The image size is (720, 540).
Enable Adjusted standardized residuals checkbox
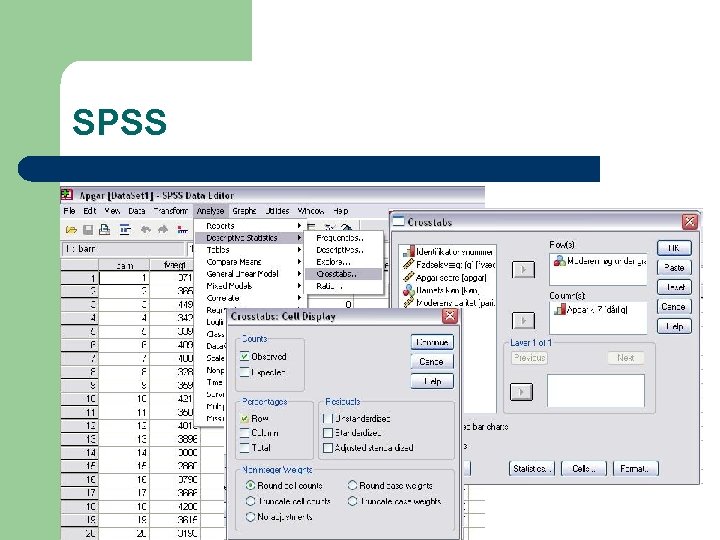pos(328,448)
